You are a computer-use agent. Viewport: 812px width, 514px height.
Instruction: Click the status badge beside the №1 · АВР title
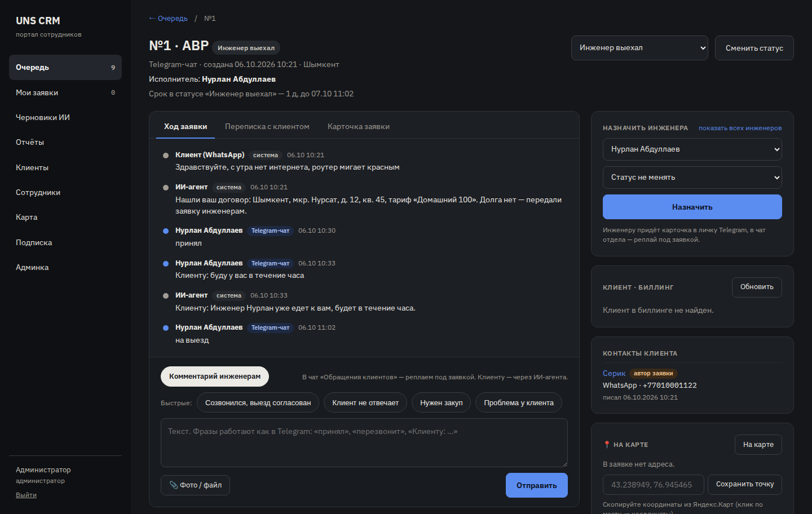[246, 48]
